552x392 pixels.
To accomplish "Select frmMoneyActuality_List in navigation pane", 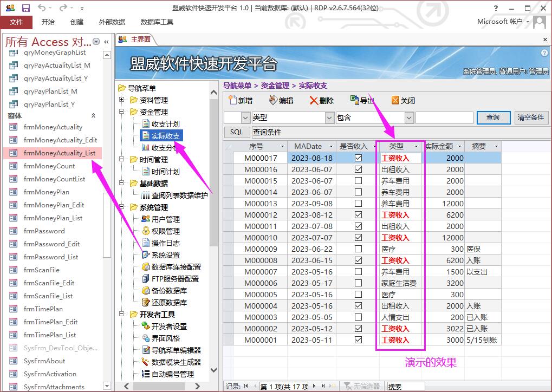I will [x=53, y=153].
